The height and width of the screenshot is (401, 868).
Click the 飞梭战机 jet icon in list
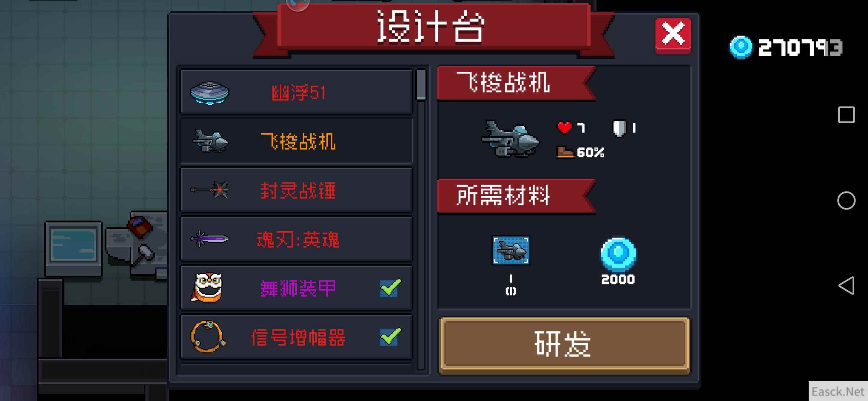pos(210,141)
